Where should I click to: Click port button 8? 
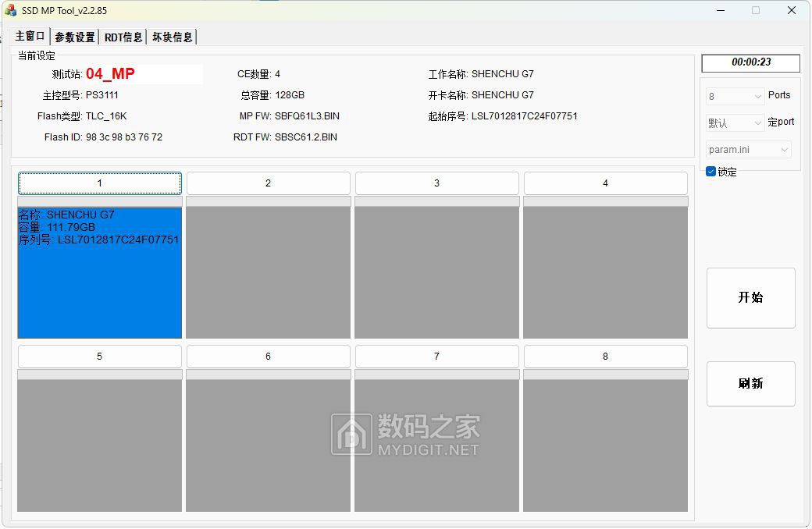pyautogui.click(x=605, y=357)
